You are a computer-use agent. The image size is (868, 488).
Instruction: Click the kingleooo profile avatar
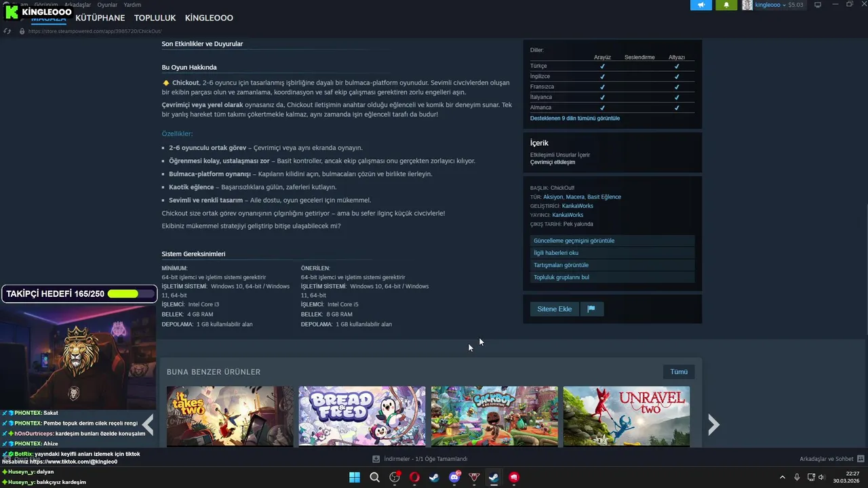click(747, 5)
